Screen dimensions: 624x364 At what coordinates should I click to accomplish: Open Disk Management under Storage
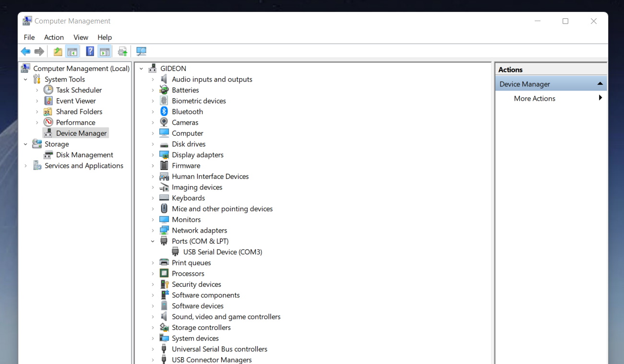tap(84, 154)
